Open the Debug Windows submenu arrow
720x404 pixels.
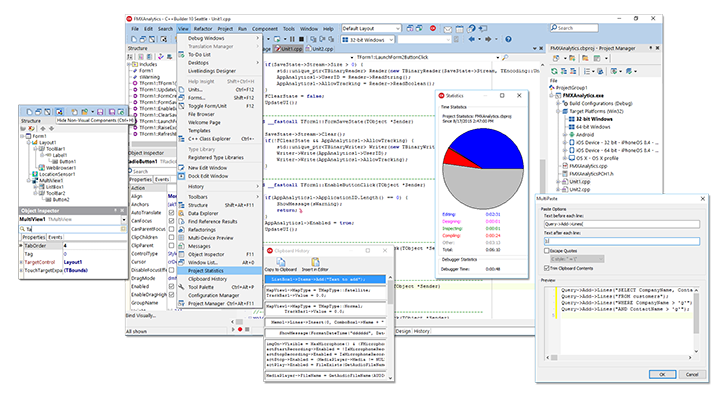point(258,39)
